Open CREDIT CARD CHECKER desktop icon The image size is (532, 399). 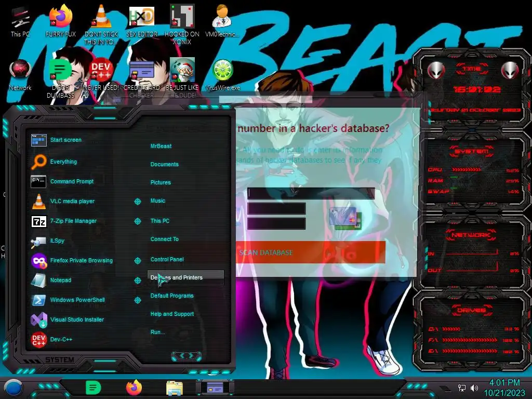tap(142, 79)
